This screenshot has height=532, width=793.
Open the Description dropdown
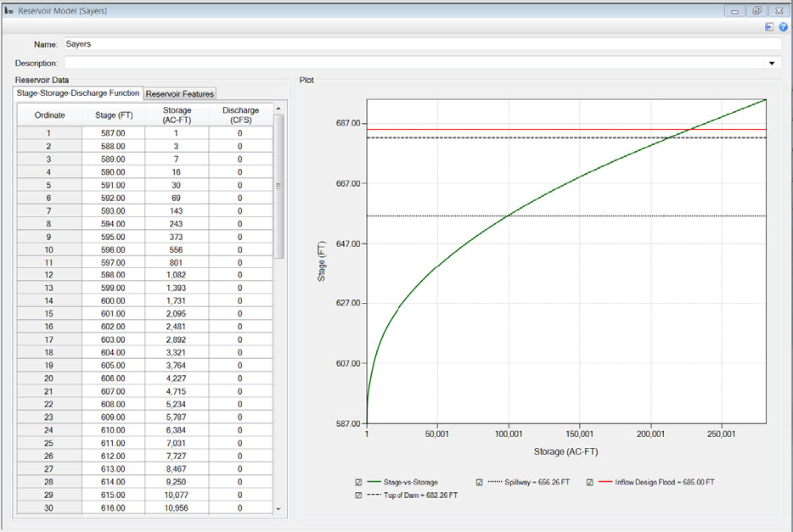[x=771, y=63]
